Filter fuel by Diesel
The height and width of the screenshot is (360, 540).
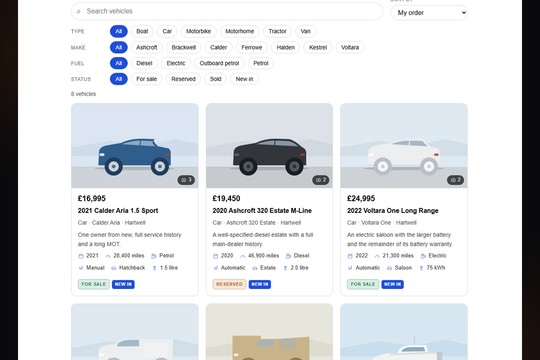(144, 63)
